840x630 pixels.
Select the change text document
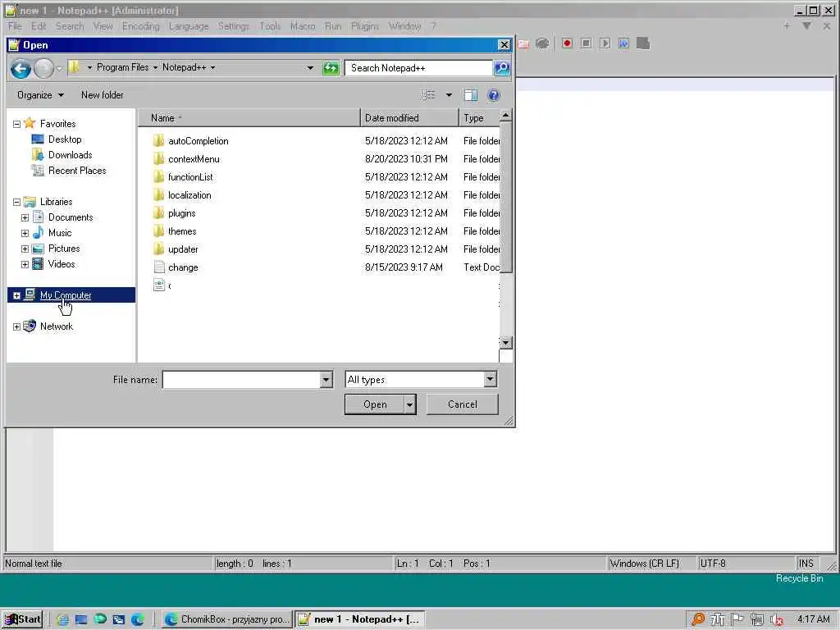(x=183, y=267)
